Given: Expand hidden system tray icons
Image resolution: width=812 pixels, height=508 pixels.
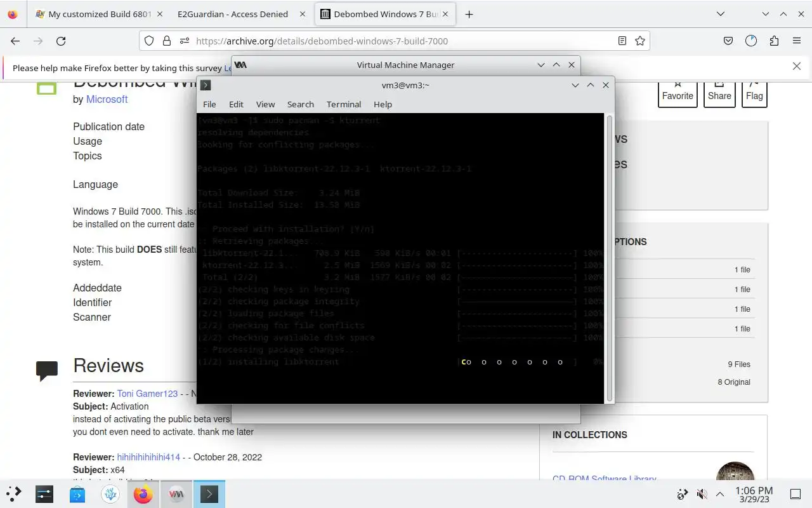Looking at the screenshot, I should (720, 494).
